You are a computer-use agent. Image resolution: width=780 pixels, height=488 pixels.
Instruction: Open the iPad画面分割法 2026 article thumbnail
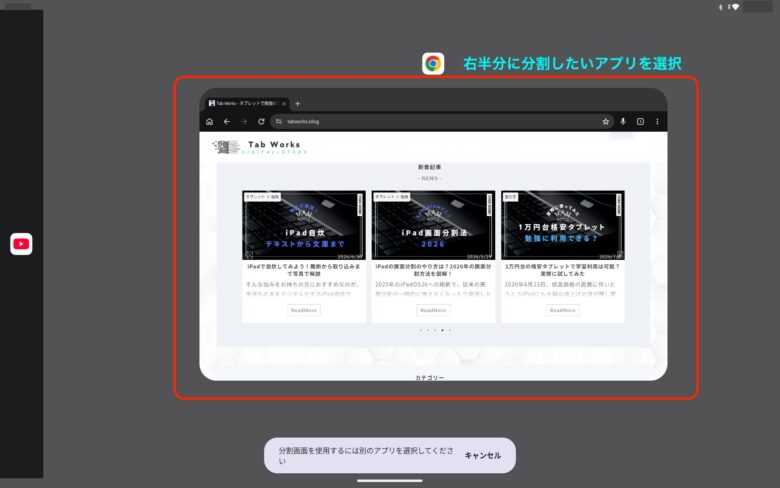tap(433, 225)
